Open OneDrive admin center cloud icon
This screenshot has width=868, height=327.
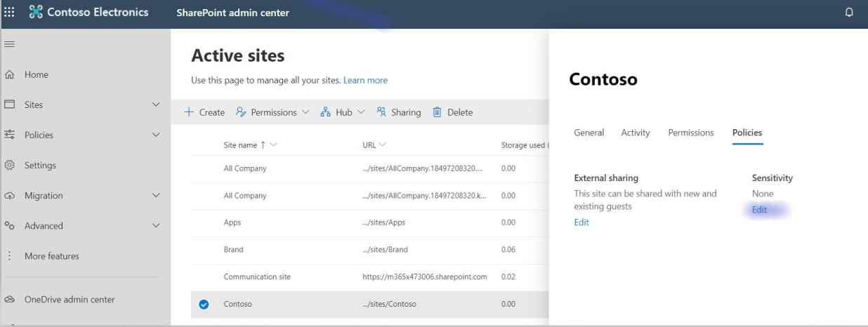pyautogui.click(x=11, y=300)
